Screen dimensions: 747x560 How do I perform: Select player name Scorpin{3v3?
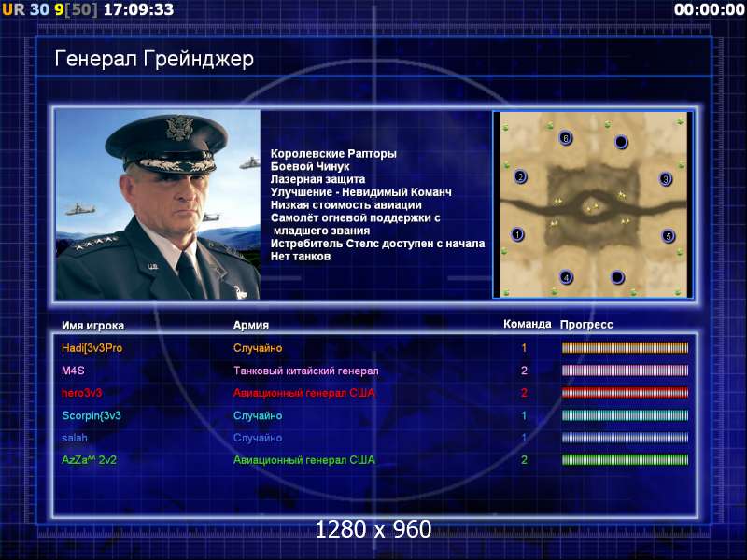92,415
